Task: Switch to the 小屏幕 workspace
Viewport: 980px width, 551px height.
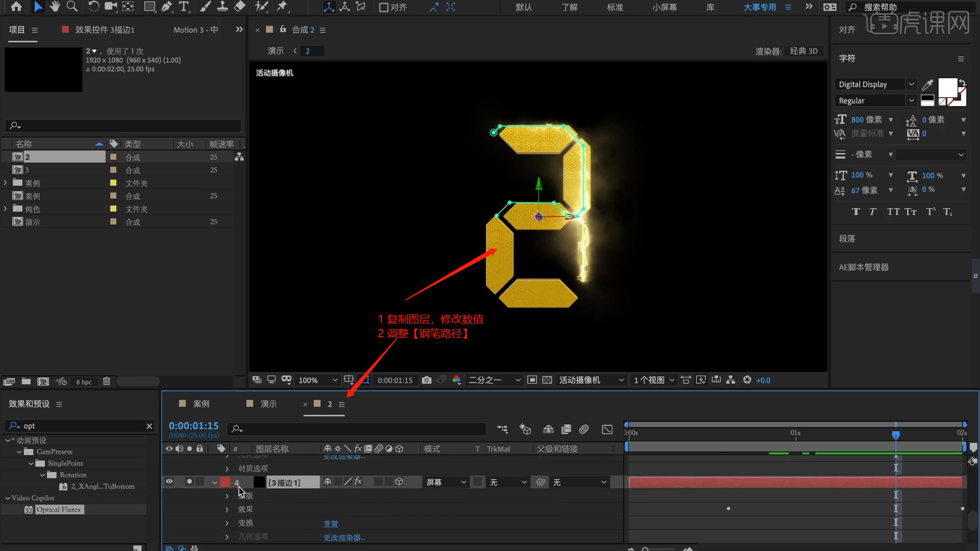Action: pyautogui.click(x=665, y=7)
